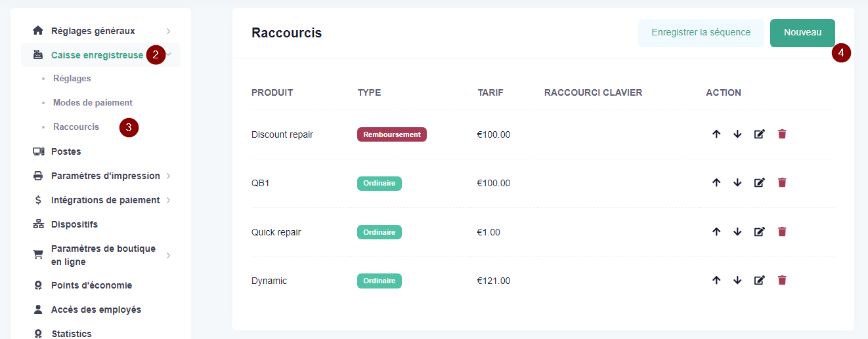Click the Postes monitor icon
This screenshot has width=868, height=339.
click(x=38, y=151)
